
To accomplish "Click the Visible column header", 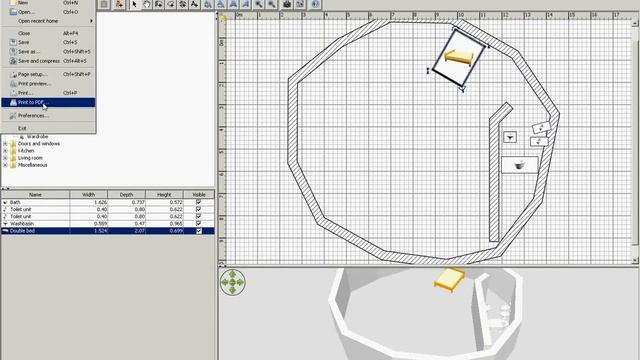I will point(199,195).
